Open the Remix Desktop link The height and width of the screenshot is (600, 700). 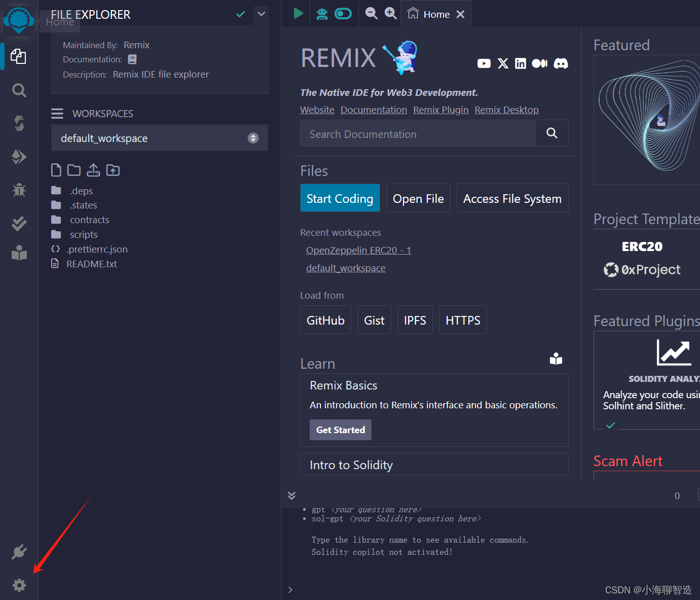(x=506, y=110)
